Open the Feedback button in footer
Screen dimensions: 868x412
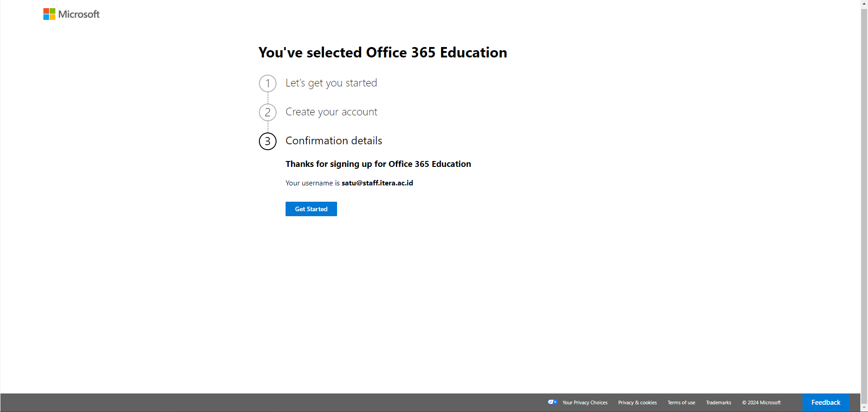click(x=826, y=403)
